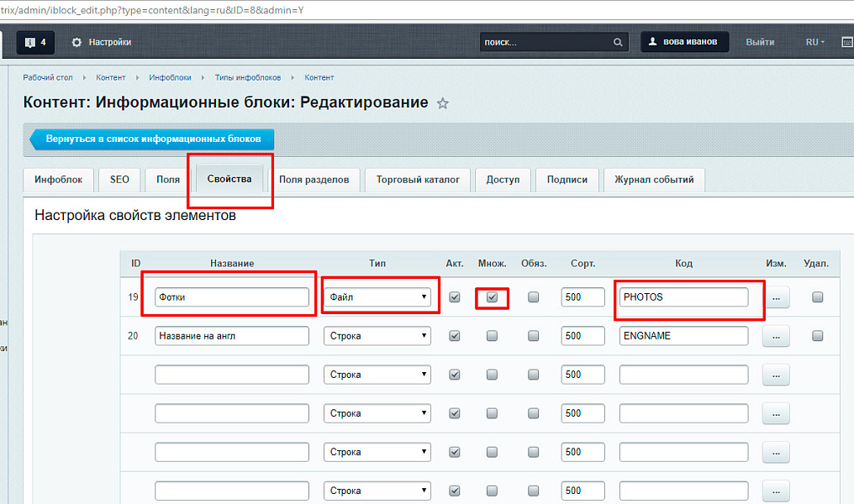854x504 pixels.
Task: Click the notifications icon showing 4
Action: click(x=34, y=42)
